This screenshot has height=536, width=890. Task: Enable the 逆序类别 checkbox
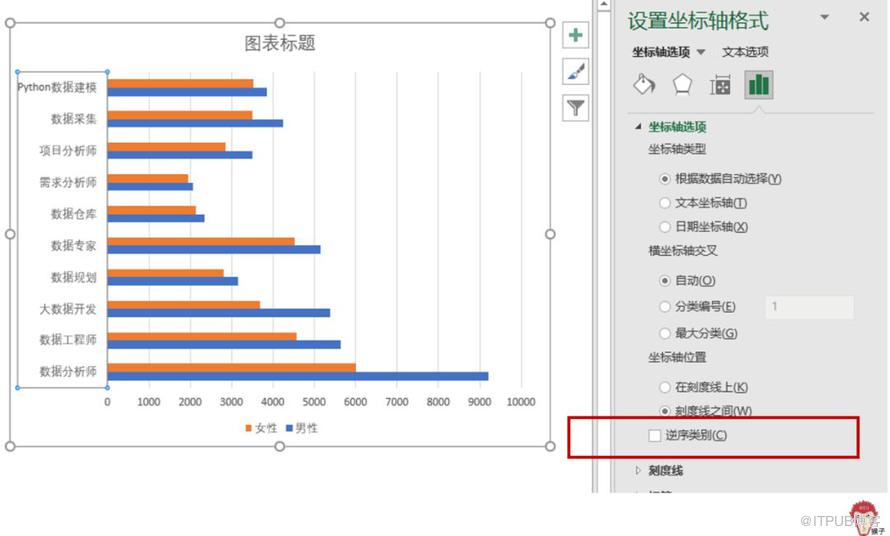tap(655, 435)
